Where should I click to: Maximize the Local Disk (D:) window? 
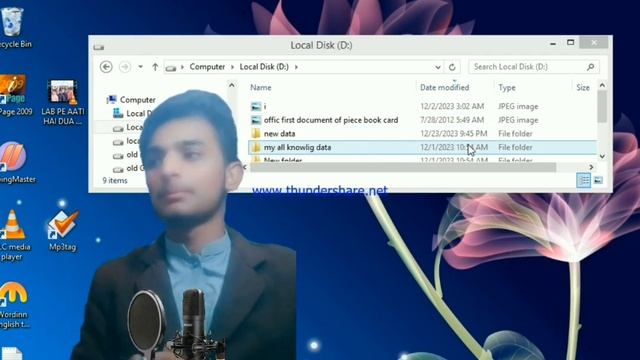(571, 42)
